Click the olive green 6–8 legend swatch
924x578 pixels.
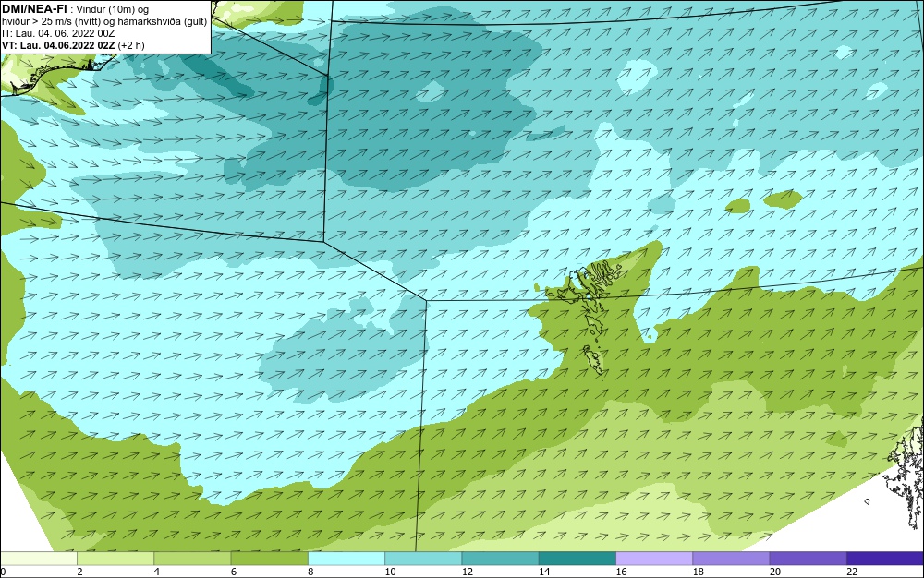point(269,559)
